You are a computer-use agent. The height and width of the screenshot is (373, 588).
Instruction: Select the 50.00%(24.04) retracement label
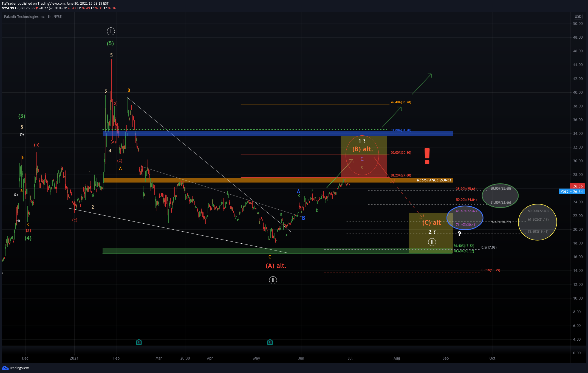pos(466,200)
